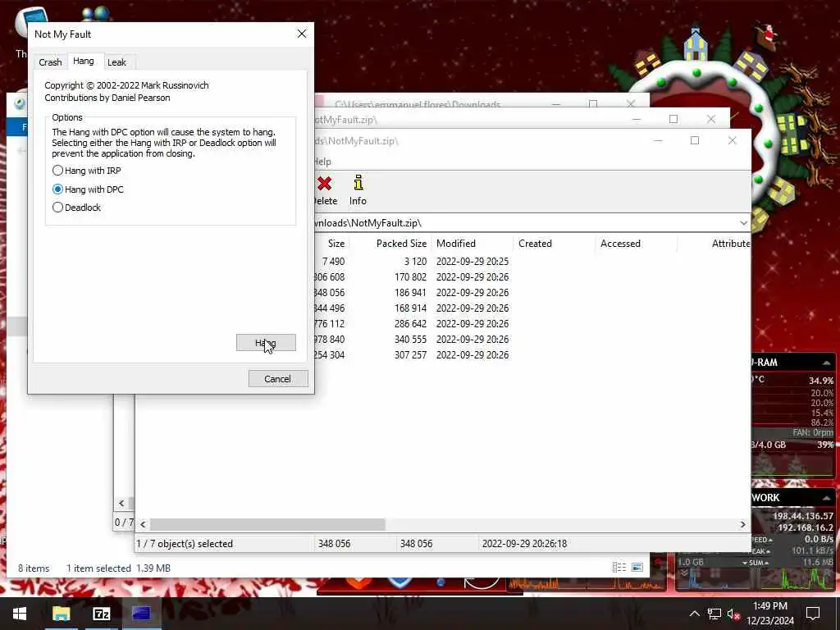Open File Explorer from the taskbar
The width and height of the screenshot is (840, 630).
click(61, 614)
